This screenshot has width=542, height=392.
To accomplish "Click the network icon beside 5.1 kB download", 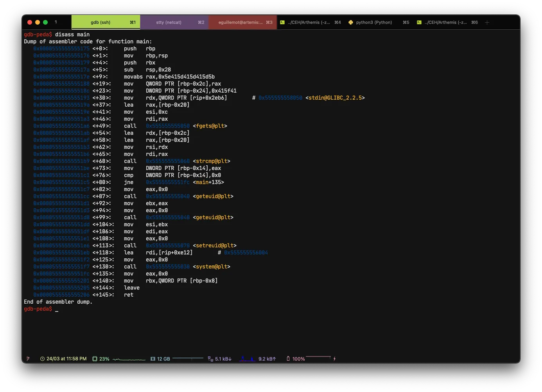I will click(x=210, y=359).
